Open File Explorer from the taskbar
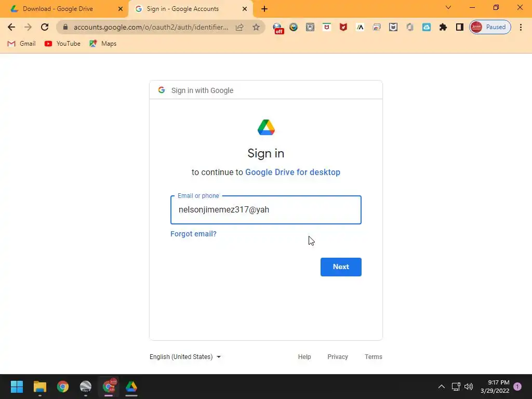This screenshot has width=532, height=399. click(40, 387)
